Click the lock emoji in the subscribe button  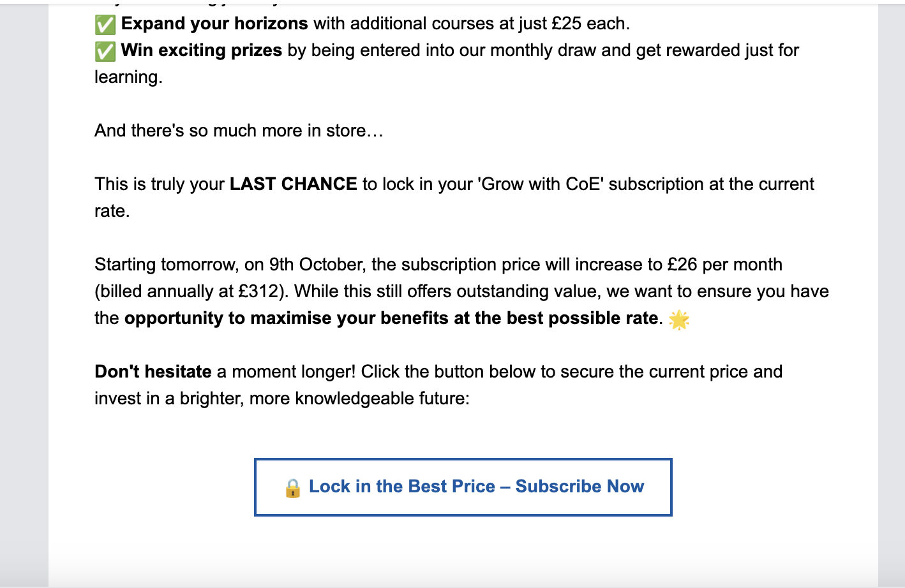pyautogui.click(x=293, y=488)
